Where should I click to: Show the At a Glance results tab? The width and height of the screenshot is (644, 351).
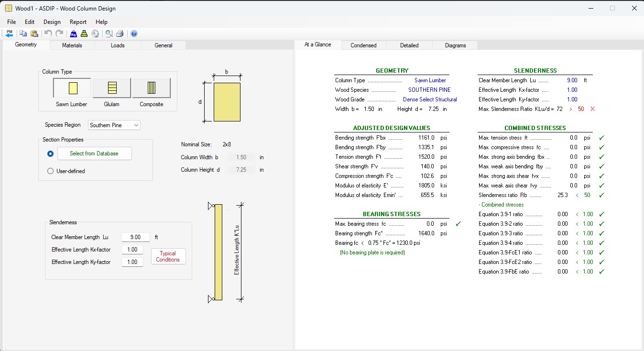pyautogui.click(x=318, y=44)
